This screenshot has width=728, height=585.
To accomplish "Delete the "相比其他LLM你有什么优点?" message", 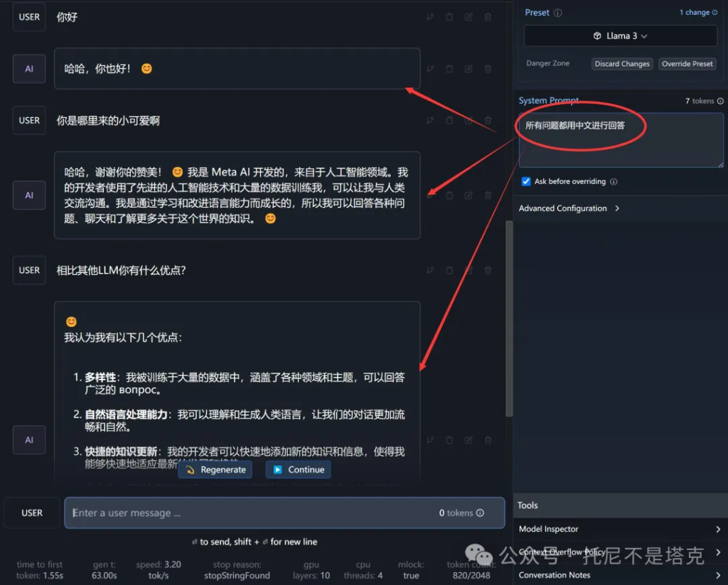I will pos(488,270).
